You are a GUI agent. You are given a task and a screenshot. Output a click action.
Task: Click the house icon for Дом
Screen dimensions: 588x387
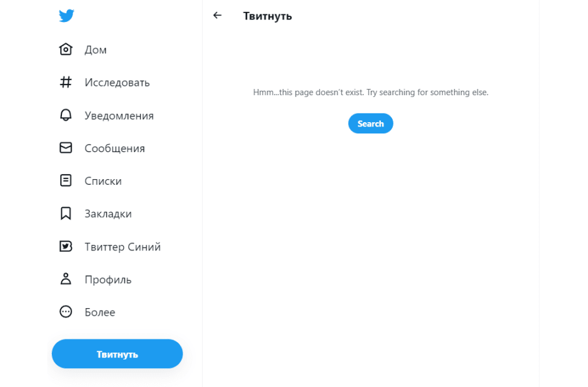[x=66, y=49]
